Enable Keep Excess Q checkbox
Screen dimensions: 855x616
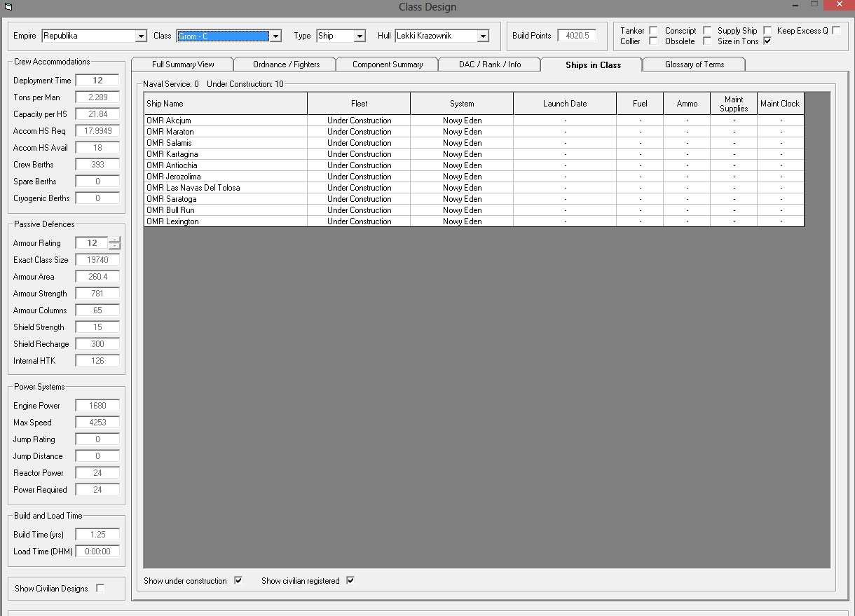tap(836, 31)
